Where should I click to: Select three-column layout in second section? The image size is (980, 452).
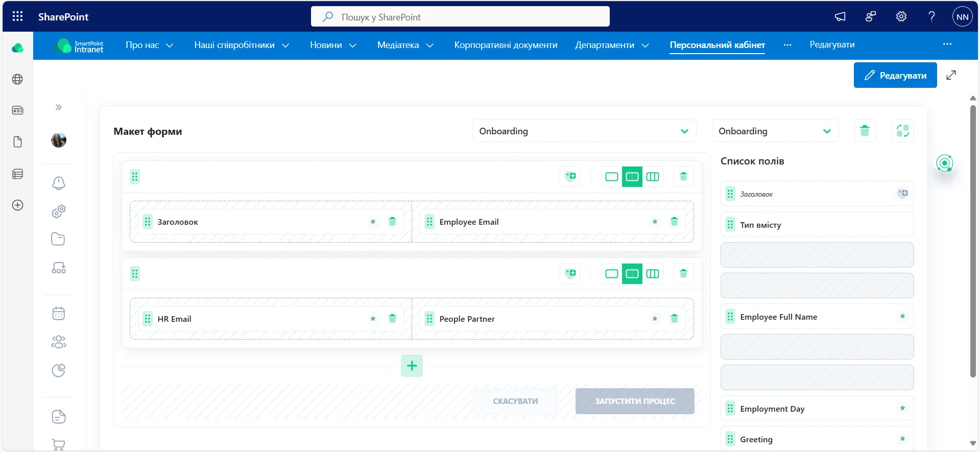pos(653,274)
